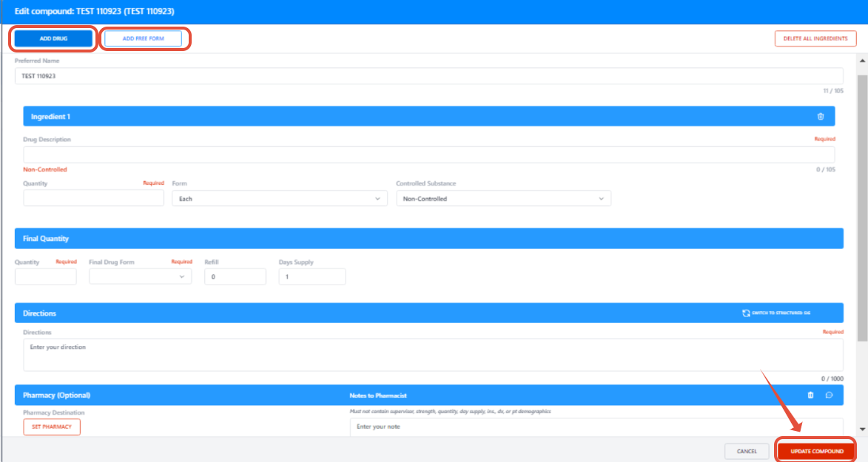The width and height of the screenshot is (868, 462).
Task: Click the scrollbar down arrow
Action: (x=863, y=429)
